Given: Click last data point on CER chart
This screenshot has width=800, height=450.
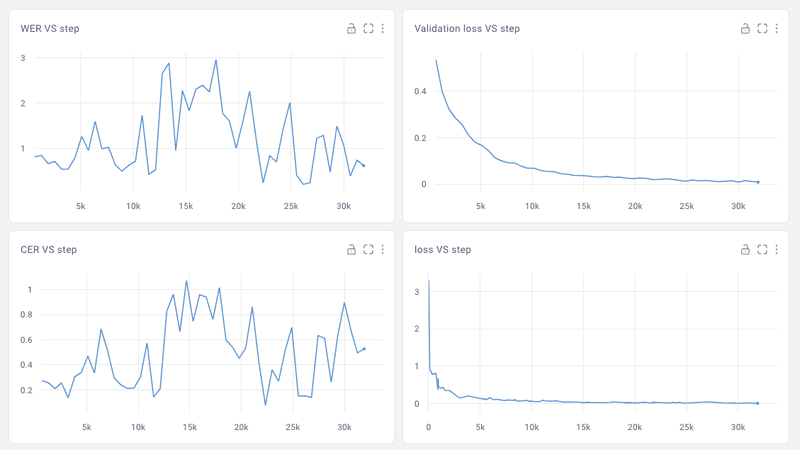Looking at the screenshot, I should click(x=364, y=349).
